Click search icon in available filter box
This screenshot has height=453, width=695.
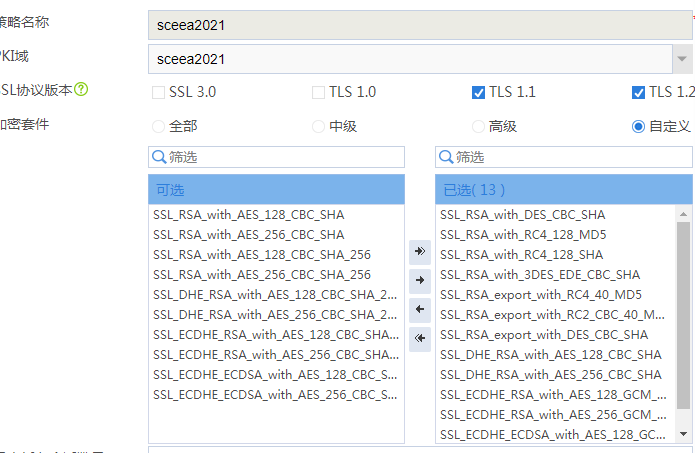pos(159,157)
